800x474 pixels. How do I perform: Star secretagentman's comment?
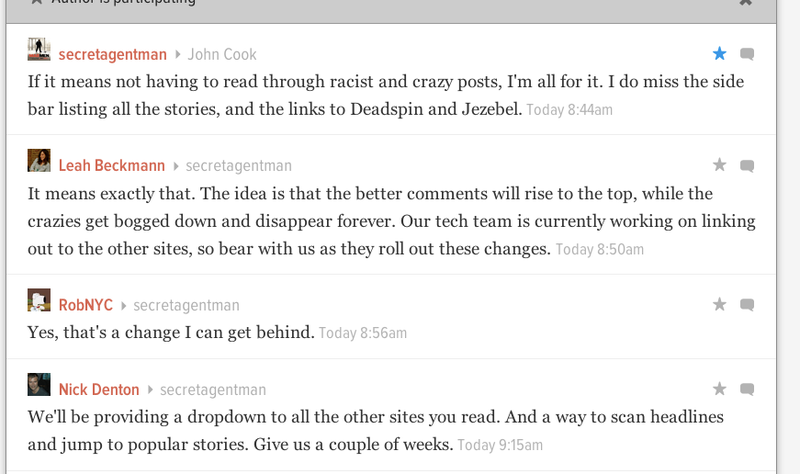tap(719, 53)
